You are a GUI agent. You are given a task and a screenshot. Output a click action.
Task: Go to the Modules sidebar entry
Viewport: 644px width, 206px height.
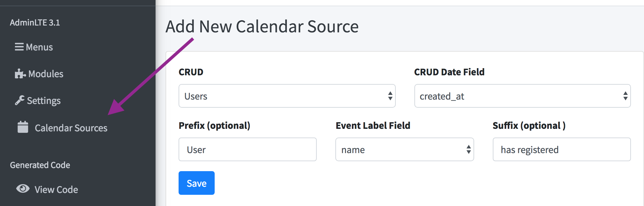[46, 74]
